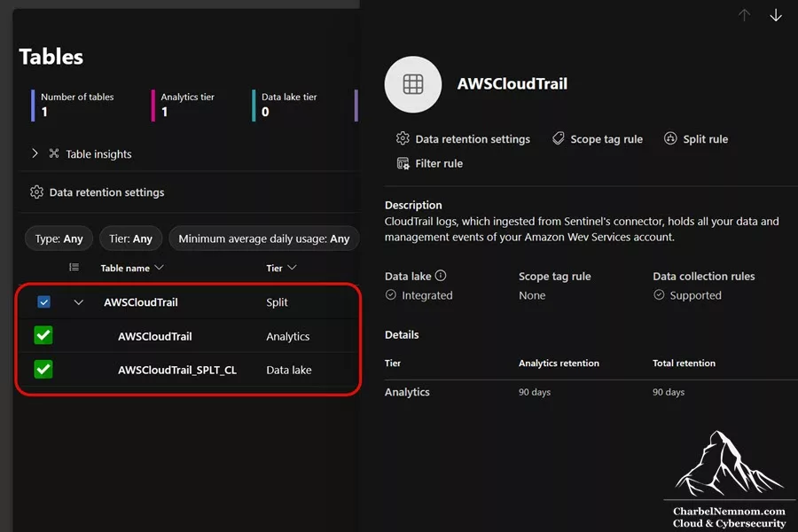798x532 pixels.
Task: Open the Tier: Any filter dropdown
Action: click(131, 239)
